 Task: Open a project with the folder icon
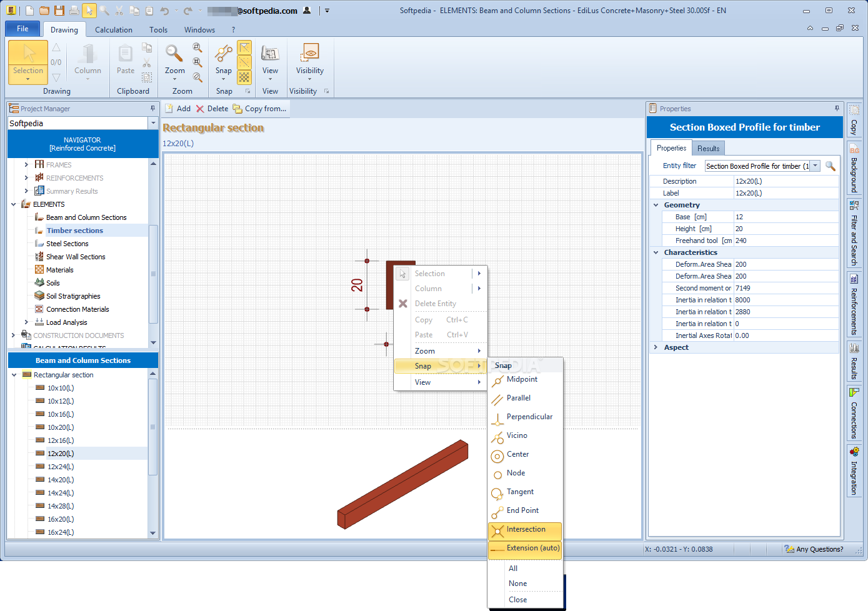coord(44,11)
